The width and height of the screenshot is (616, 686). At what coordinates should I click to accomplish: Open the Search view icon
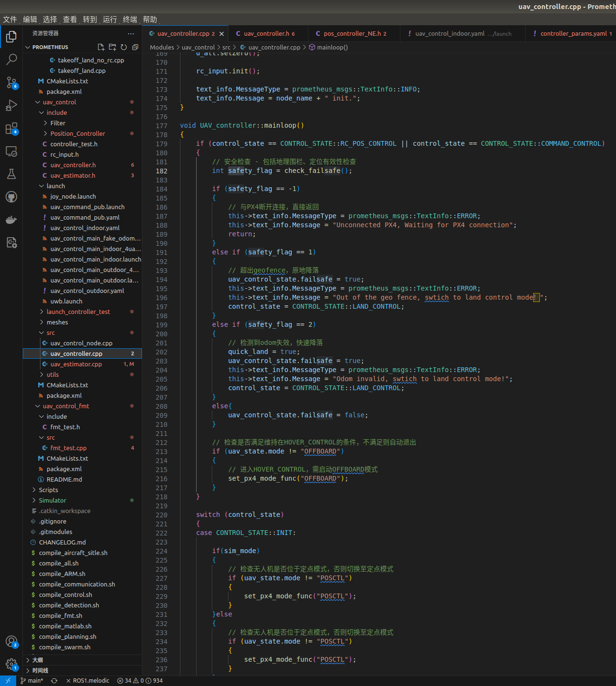point(11,60)
